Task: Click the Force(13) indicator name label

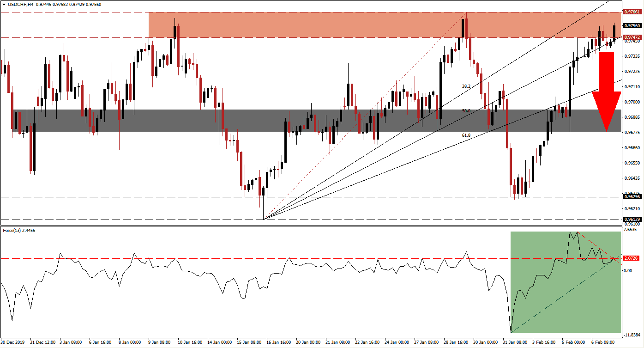Action: coord(14,231)
